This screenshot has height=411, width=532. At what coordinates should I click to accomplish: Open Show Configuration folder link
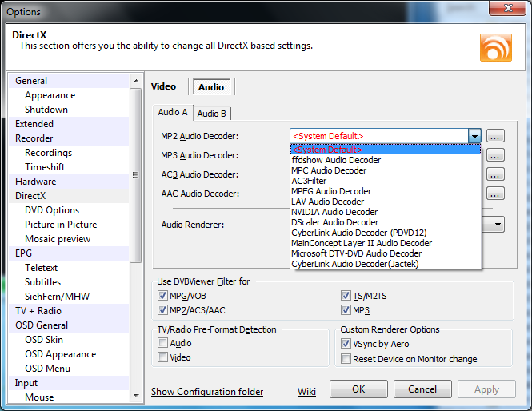[207, 392]
